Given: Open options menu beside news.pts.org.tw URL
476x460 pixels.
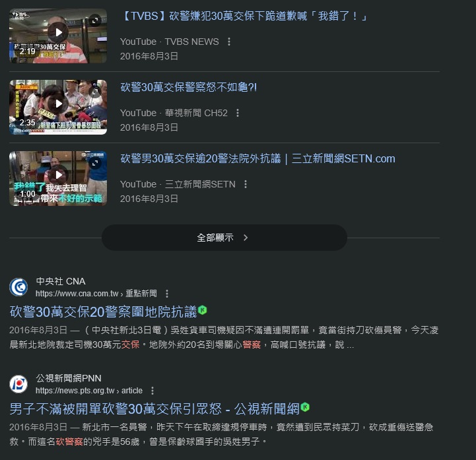Looking at the screenshot, I should pyautogui.click(x=153, y=391).
